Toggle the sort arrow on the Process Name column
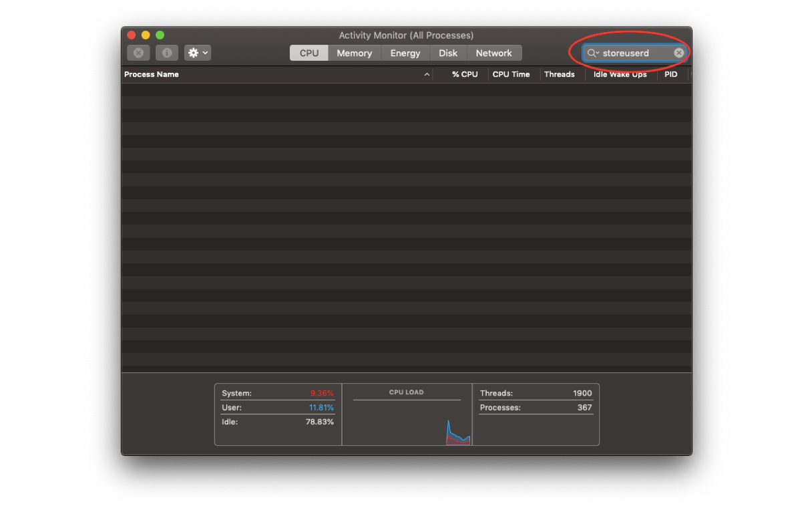This screenshot has width=812, height=508. (x=427, y=75)
